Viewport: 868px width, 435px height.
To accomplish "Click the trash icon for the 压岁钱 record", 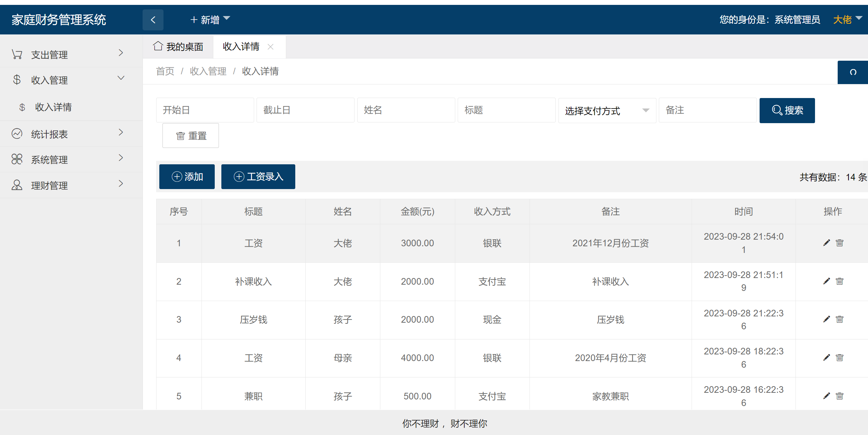I will tap(840, 319).
